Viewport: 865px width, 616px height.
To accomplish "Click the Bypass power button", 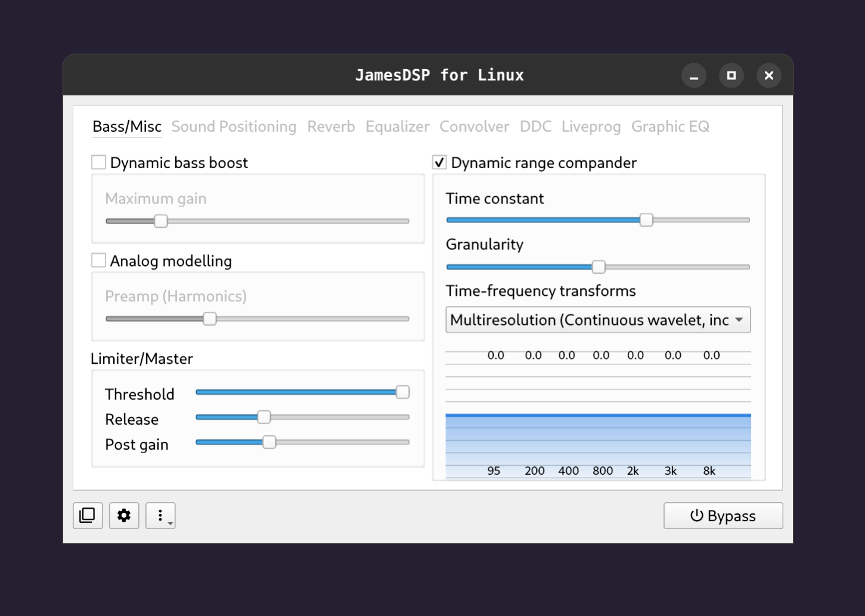I will (723, 516).
